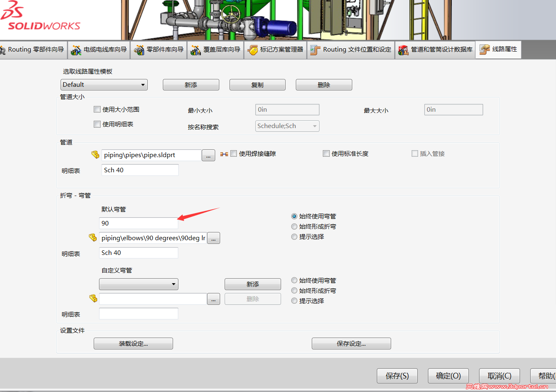Go to Routing 文件位置和设定 tab

[x=351, y=50]
